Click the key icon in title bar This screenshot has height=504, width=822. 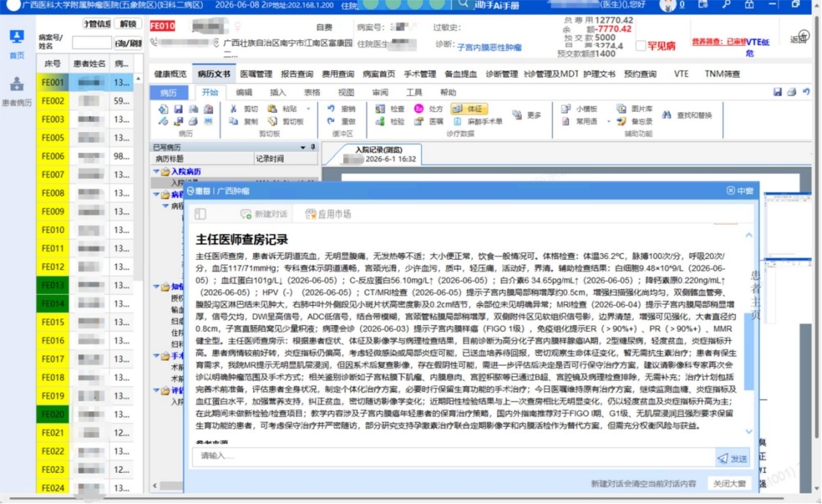(726, 4)
